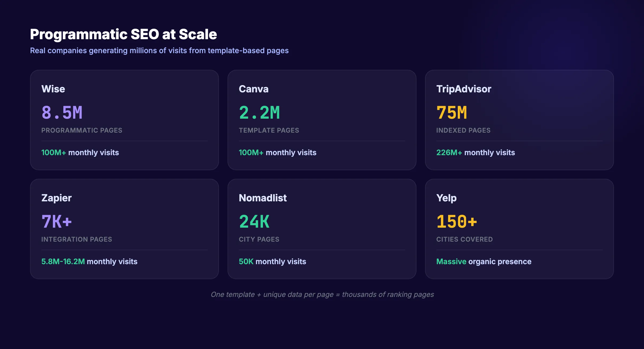
Task: Click '100M+ monthly visits' in the Canva card
Action: tap(277, 152)
